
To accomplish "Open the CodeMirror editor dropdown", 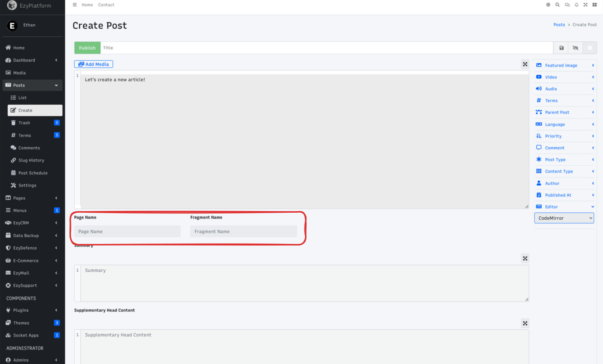I will point(564,218).
